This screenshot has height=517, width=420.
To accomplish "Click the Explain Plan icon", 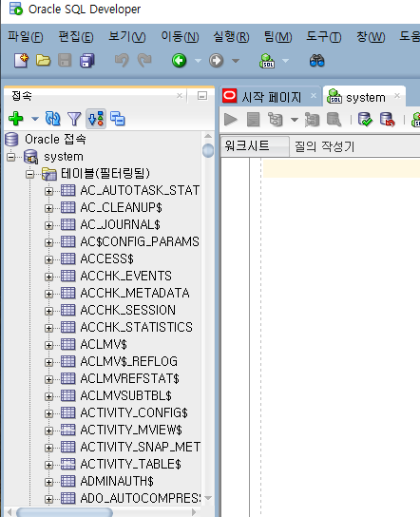I will pos(275,120).
